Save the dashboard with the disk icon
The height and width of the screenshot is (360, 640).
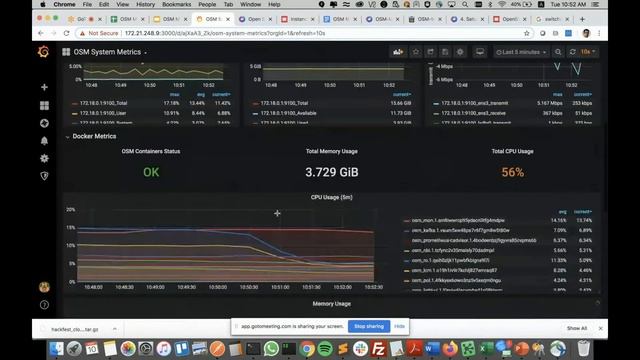click(445, 52)
